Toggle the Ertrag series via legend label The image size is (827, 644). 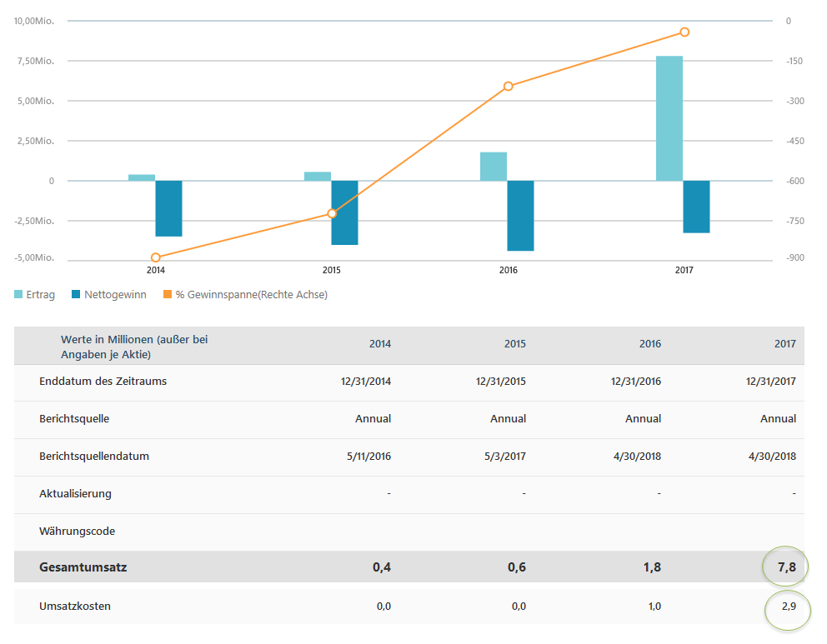41,295
